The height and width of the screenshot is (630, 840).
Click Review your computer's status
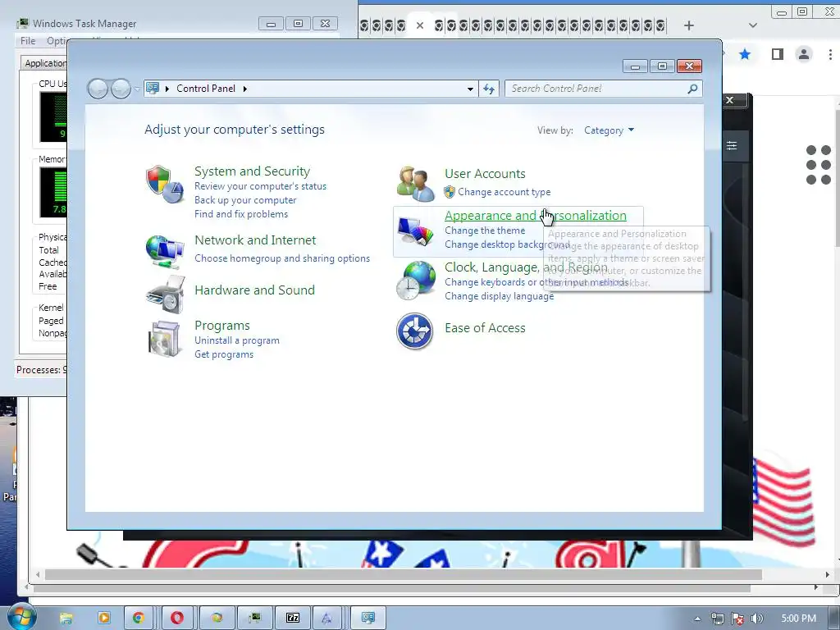click(x=260, y=186)
